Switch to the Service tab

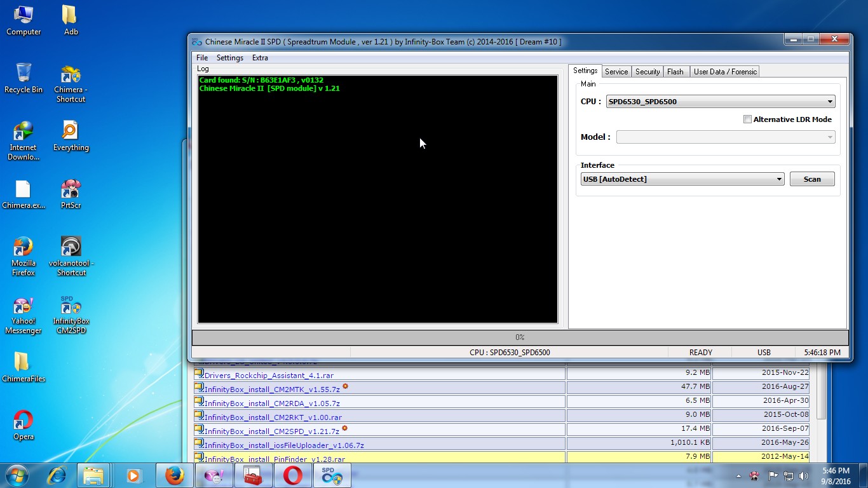tap(616, 72)
